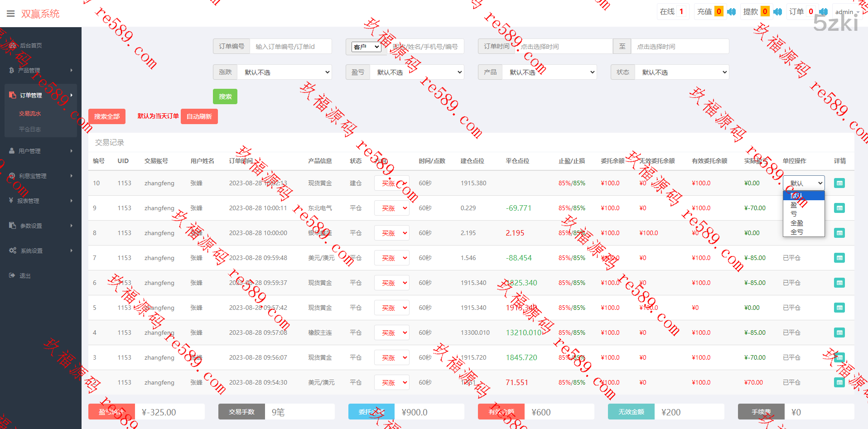Viewport: 868px width, 429px height.
Task: Click the order number input field
Action: pos(290,47)
